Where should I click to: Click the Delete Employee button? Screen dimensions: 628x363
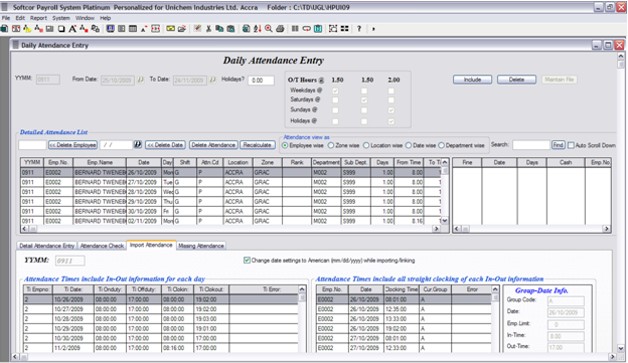73,145
